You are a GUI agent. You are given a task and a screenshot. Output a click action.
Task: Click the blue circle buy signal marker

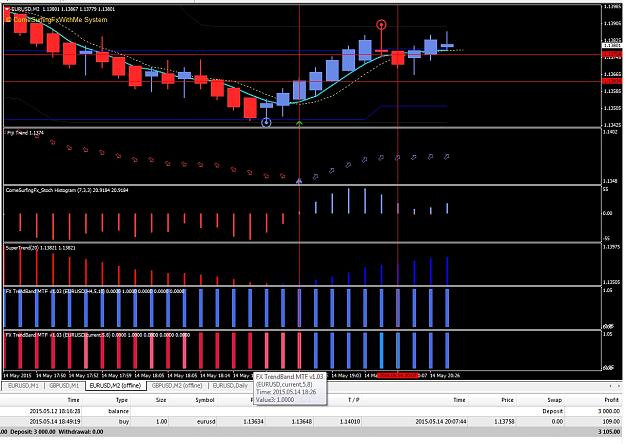pyautogui.click(x=266, y=122)
